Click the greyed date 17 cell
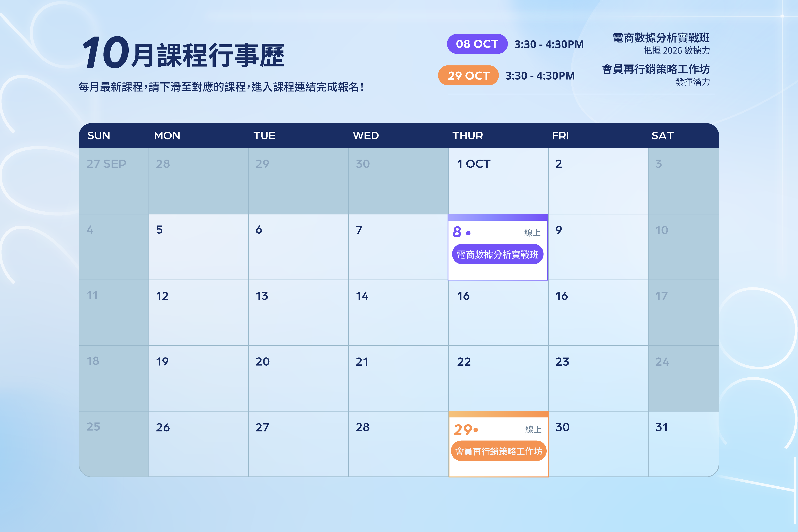 coord(684,313)
